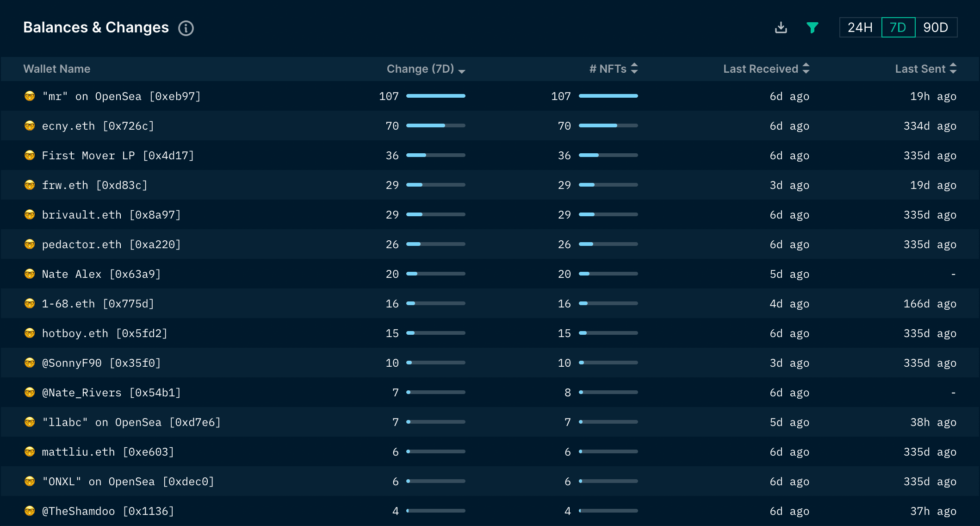Click the info icon beside Balances & Changes
The height and width of the screenshot is (526, 980).
[x=186, y=28]
